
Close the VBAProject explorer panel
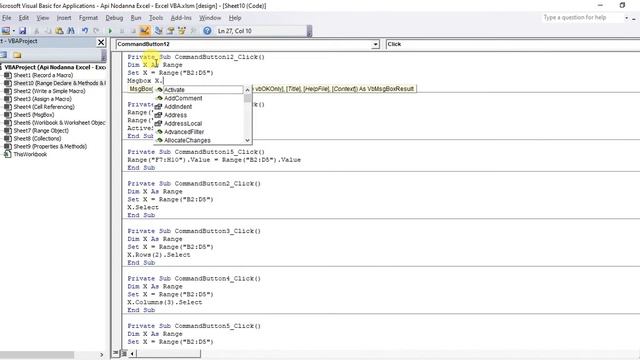click(101, 42)
